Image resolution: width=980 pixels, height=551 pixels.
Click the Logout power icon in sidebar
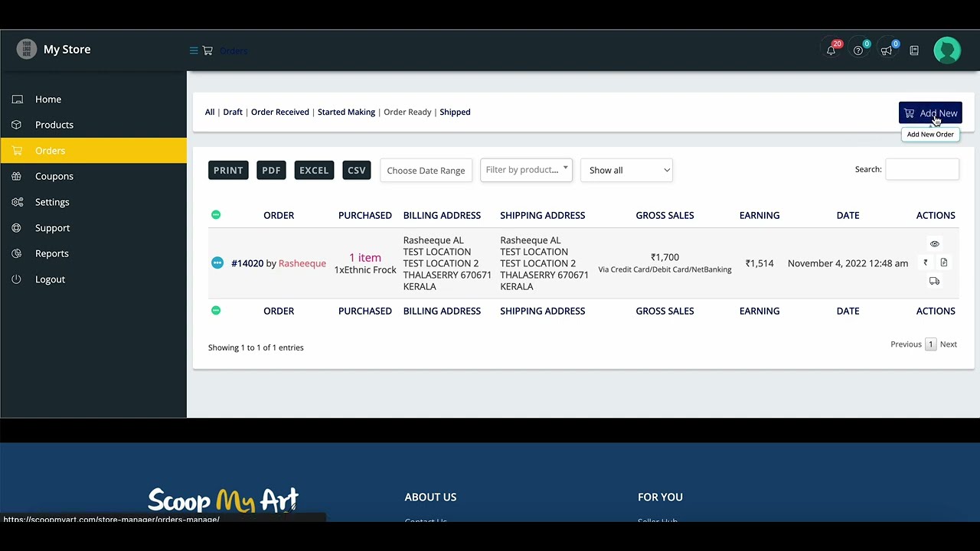(x=17, y=279)
